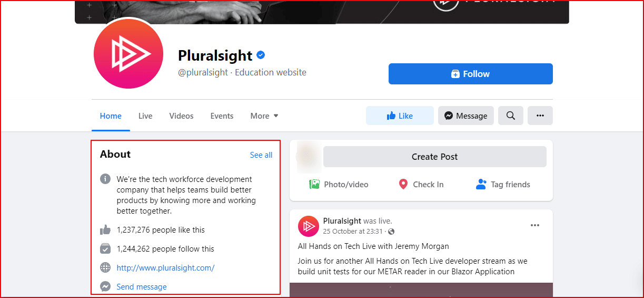644x298 pixels.
Task: Click the thumbs-up icon beside people like this
Action: click(x=105, y=229)
